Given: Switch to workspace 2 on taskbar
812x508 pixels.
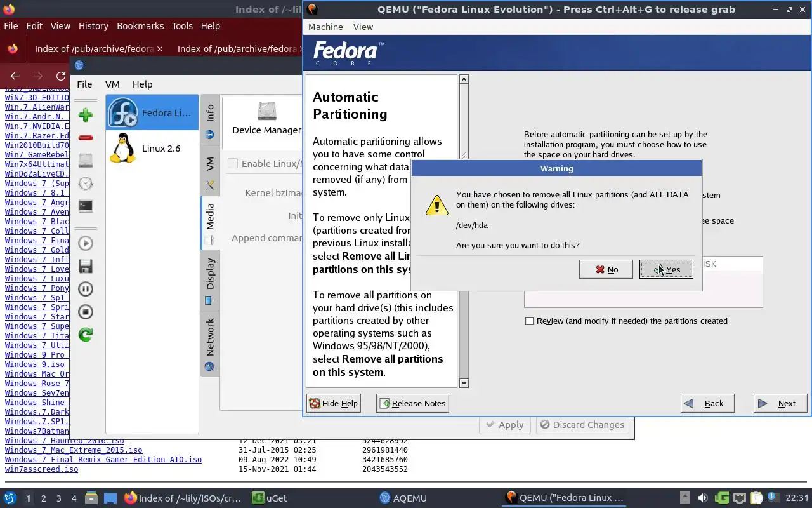Looking at the screenshot, I should pyautogui.click(x=43, y=498).
